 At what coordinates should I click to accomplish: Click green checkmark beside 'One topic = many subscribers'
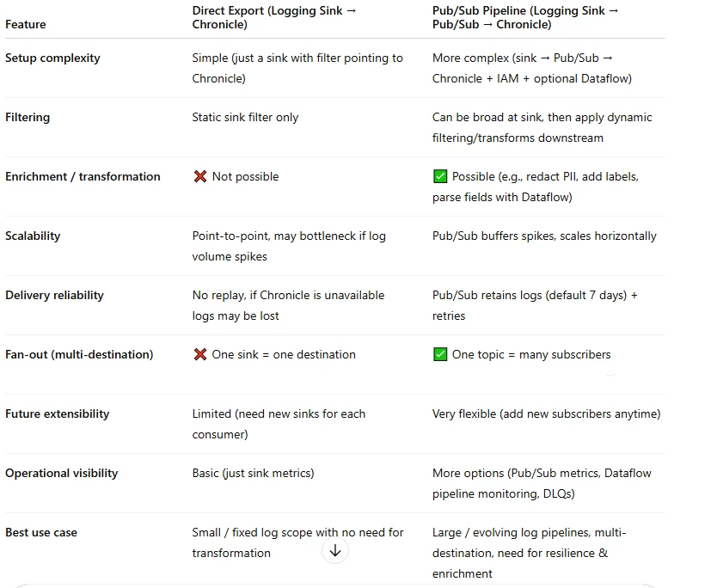coord(440,354)
